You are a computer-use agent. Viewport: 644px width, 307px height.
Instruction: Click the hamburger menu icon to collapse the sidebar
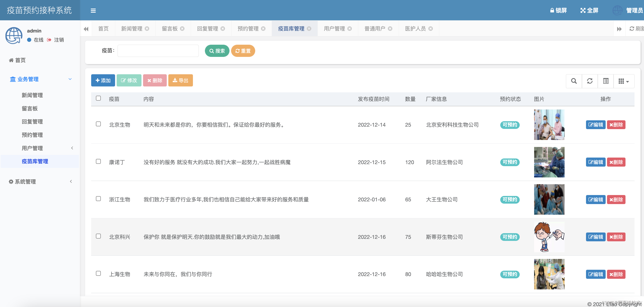93,11
